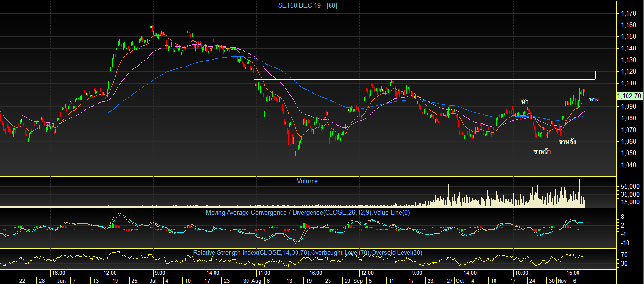Select the 1,150 price axis label
The height and width of the screenshot is (284, 644).
tap(628, 36)
